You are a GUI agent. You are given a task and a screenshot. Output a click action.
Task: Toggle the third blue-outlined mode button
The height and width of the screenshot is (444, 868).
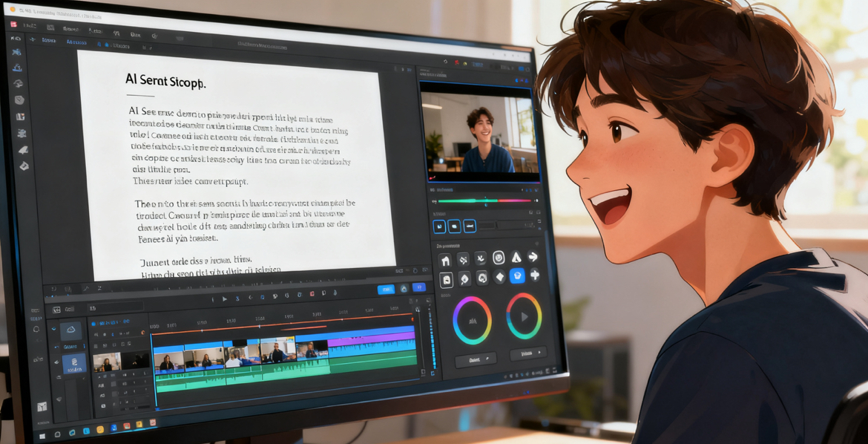tap(470, 226)
